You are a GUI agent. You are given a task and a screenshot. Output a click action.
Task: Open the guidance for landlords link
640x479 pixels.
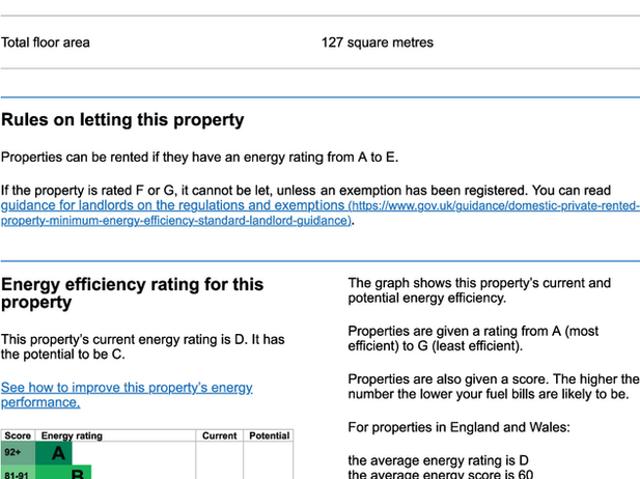(172, 206)
